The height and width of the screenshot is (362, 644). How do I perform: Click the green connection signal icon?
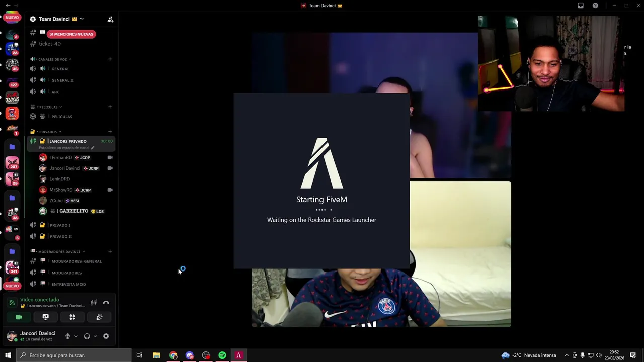12,303
